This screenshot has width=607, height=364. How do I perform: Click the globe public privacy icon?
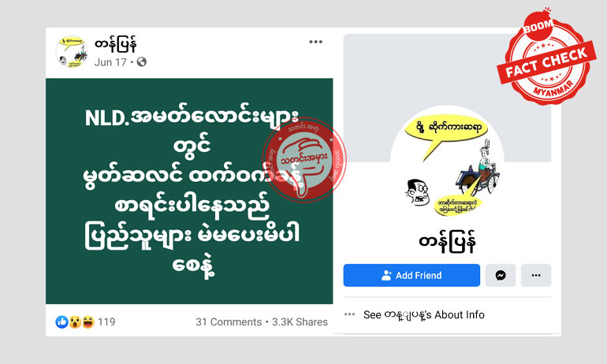[142, 62]
